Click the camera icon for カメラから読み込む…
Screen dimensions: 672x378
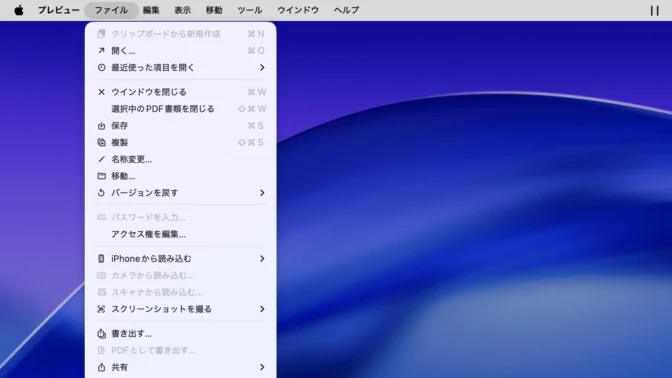(101, 276)
